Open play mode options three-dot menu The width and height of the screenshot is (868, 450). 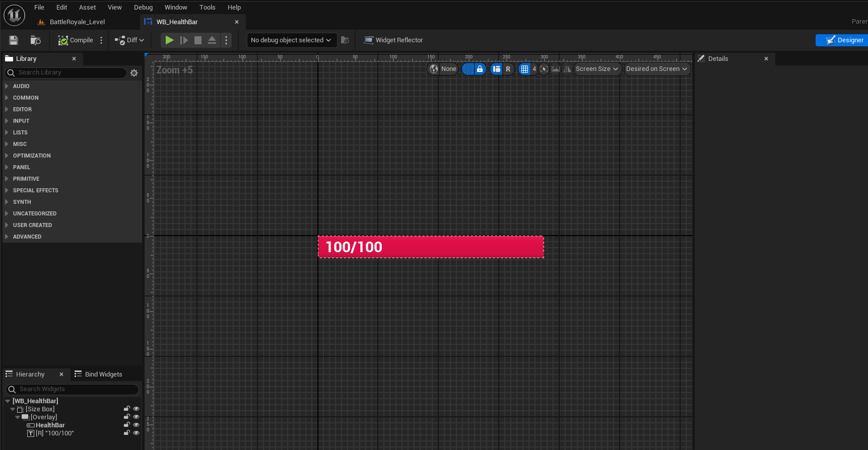point(226,40)
